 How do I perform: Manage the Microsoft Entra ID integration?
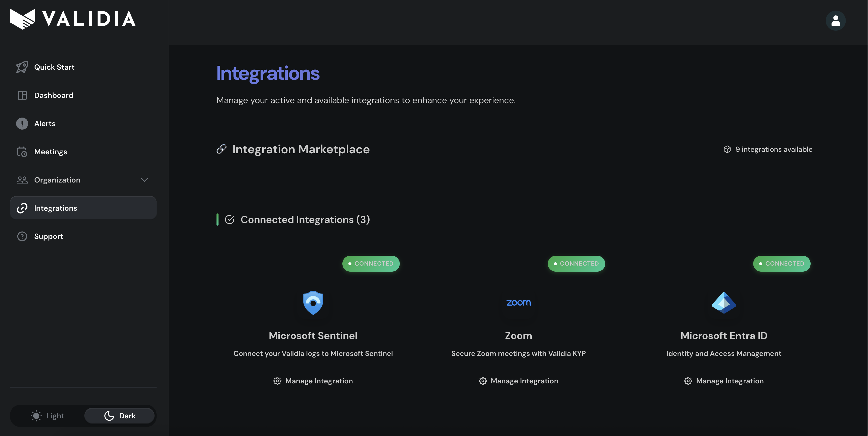click(724, 381)
